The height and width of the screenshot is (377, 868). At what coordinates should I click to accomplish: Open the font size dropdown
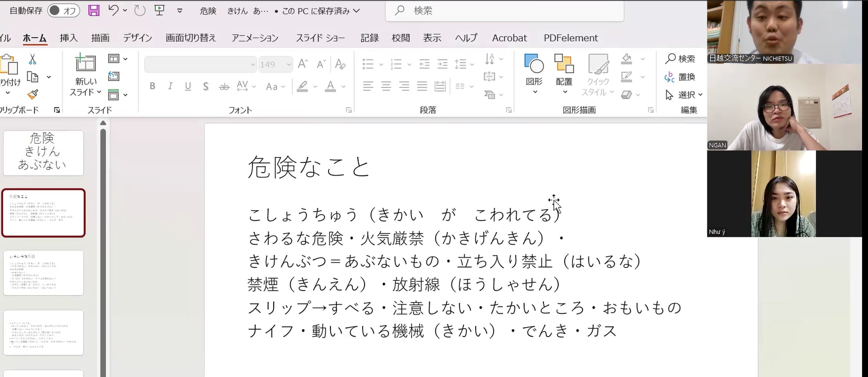coord(289,65)
